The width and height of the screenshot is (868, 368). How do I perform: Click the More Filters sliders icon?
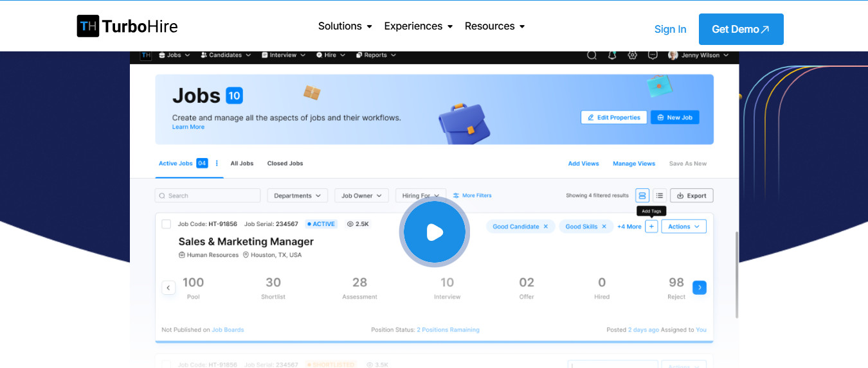[456, 195]
